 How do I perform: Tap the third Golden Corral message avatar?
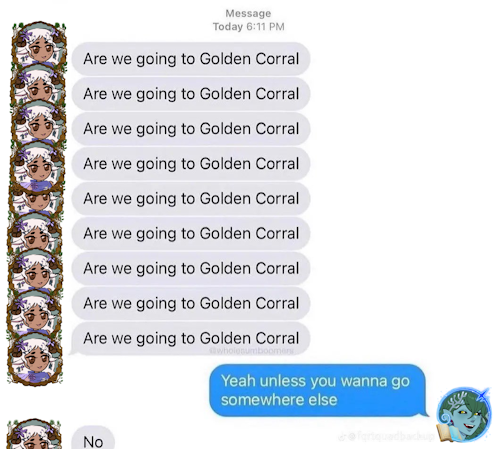coord(38,122)
